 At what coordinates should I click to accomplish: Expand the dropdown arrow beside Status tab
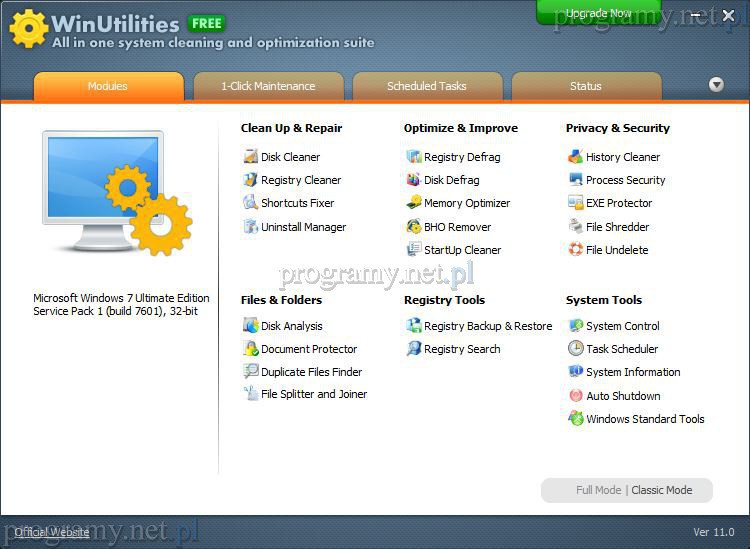716,85
